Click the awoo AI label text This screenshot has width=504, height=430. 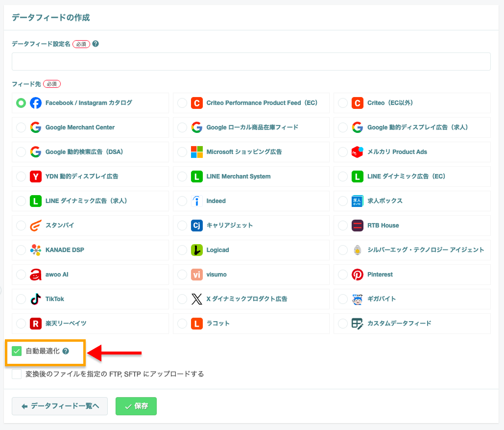[x=57, y=275]
